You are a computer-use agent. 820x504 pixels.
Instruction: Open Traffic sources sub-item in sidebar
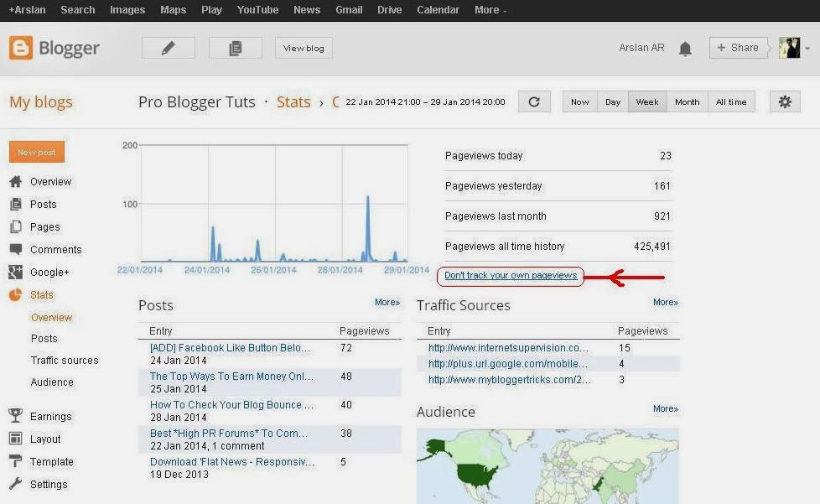(x=65, y=361)
